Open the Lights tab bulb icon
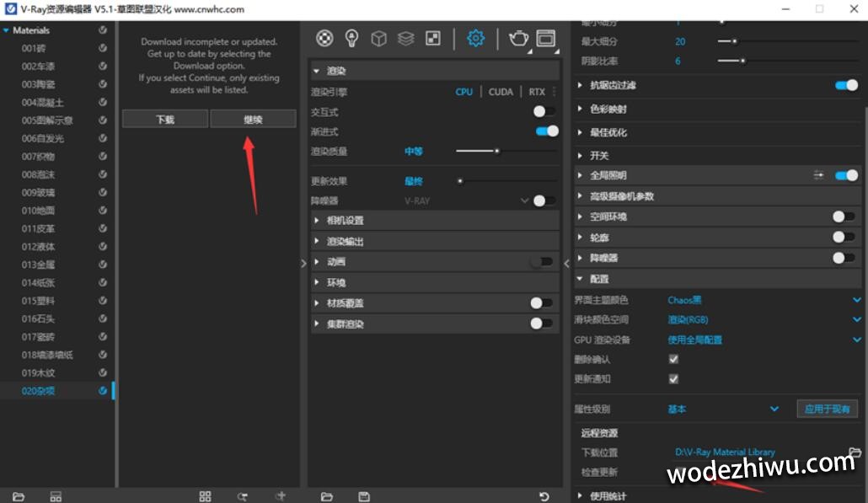The image size is (868, 503). (x=351, y=38)
